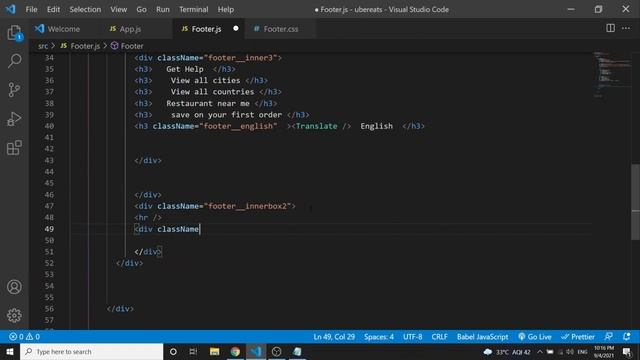The width and height of the screenshot is (640, 360).
Task: Change indentation via Spaces: 4
Action: (x=379, y=337)
